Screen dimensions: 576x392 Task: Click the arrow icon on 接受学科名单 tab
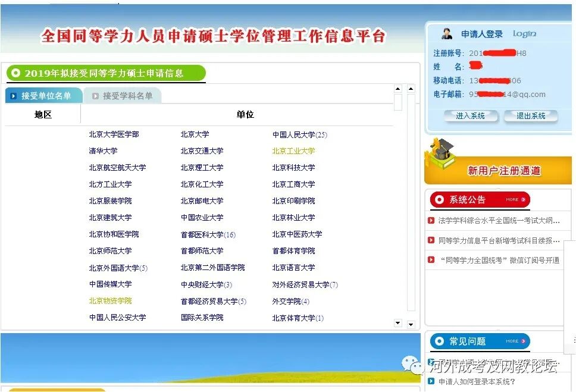95,96
